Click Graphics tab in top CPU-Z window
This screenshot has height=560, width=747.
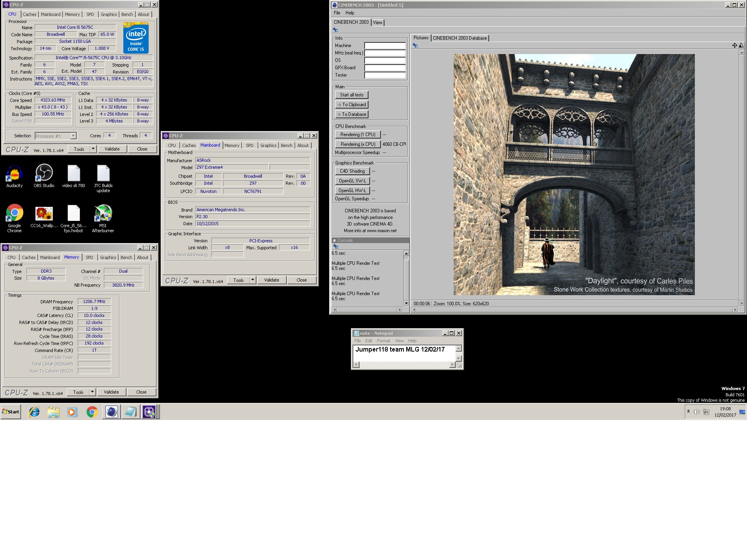click(x=109, y=14)
